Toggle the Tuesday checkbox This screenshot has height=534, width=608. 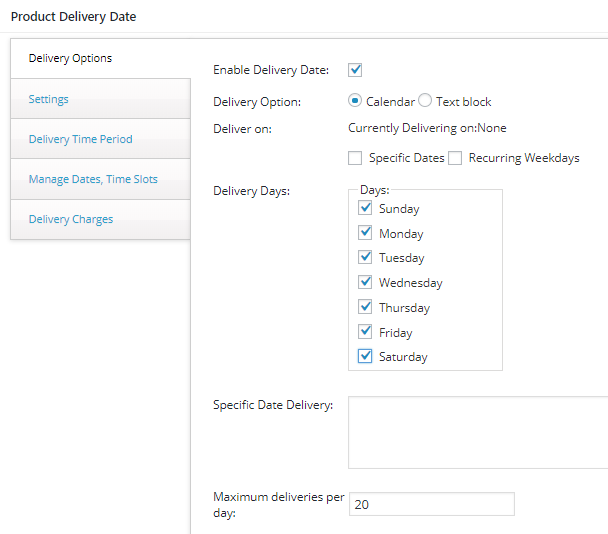[x=365, y=257]
